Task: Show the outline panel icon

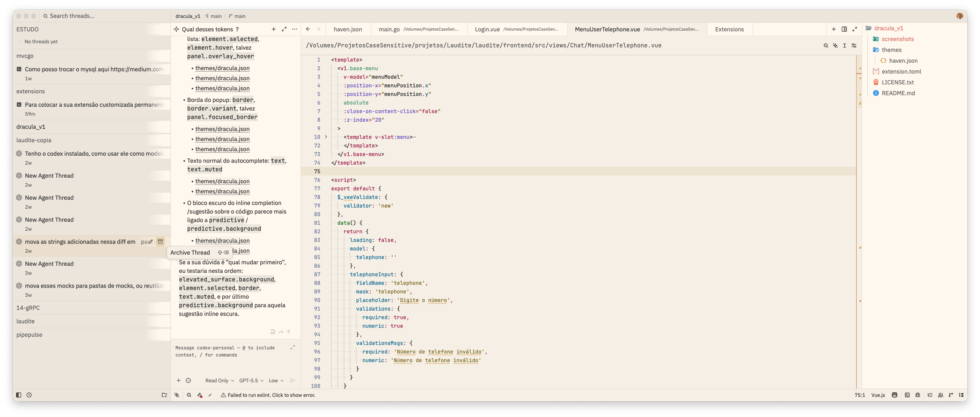Action: (930, 395)
